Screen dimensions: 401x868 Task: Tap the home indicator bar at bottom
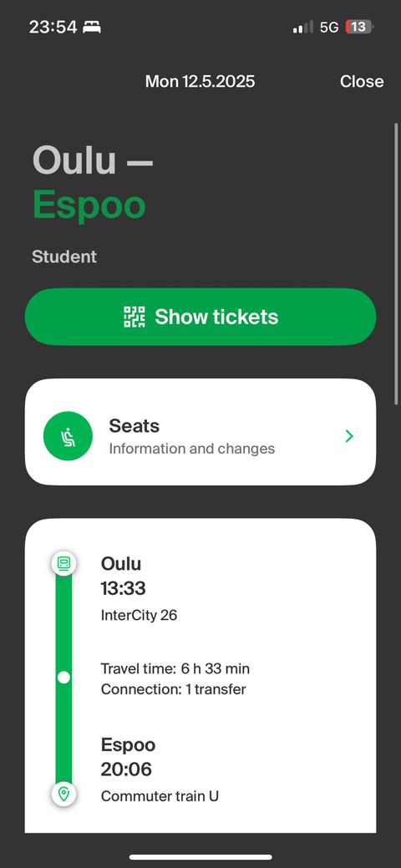pos(200,857)
